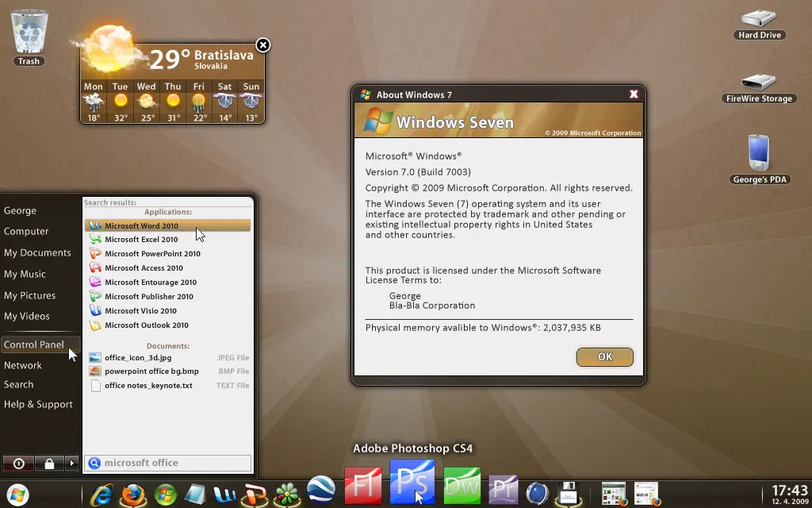
Task: Open Microsoft Word 2010 search result
Action: [168, 225]
